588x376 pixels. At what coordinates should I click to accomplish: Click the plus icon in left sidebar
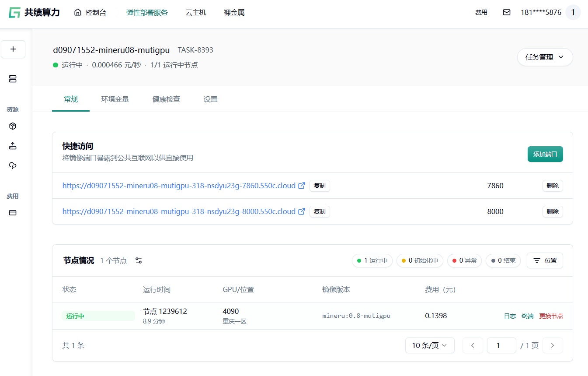pos(13,49)
